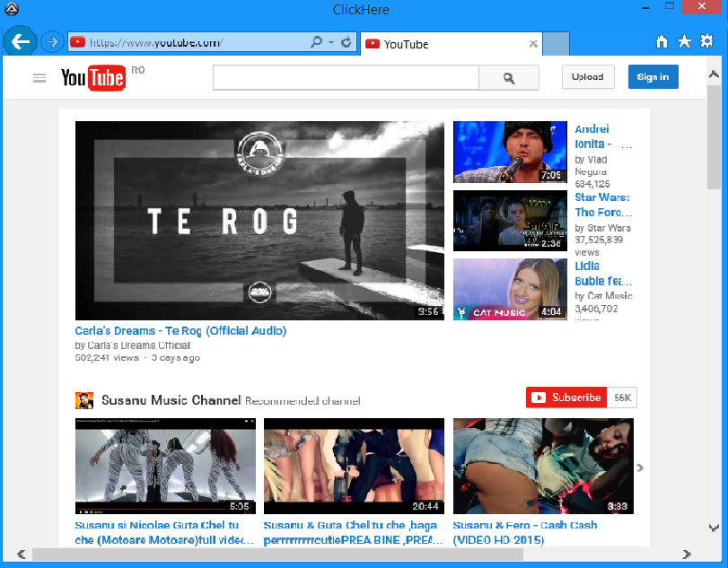Viewport: 728px width, 568px height.
Task: Show next videos with shelf right arrow
Action: tap(640, 468)
